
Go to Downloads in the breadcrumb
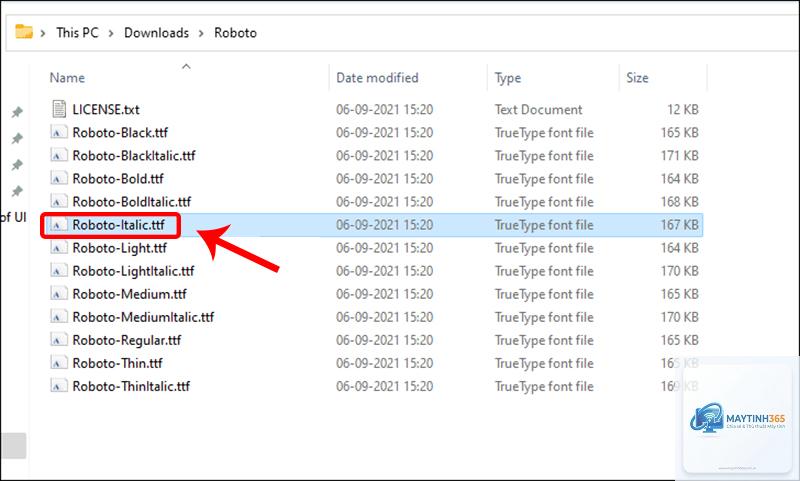click(x=156, y=33)
